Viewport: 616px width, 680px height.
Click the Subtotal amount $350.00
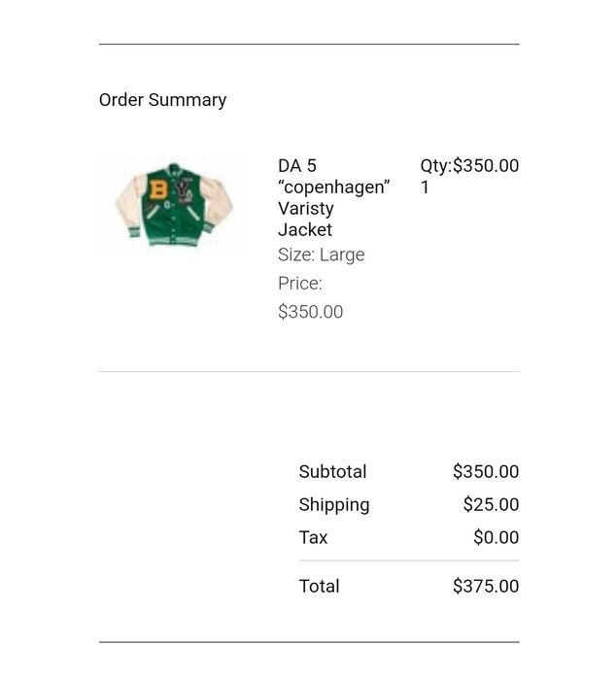tap(486, 472)
